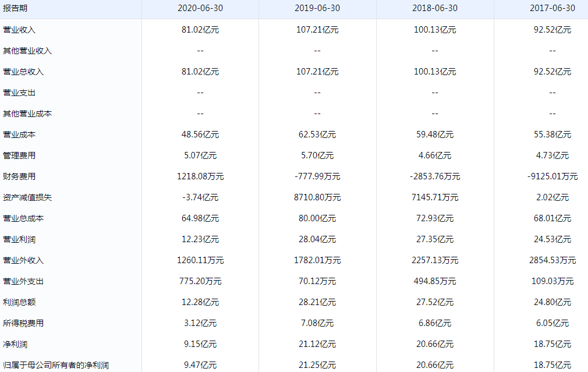Screen dimensions: 588x372
Task: Select the 28.04亿元 cell
Action: tap(317, 240)
